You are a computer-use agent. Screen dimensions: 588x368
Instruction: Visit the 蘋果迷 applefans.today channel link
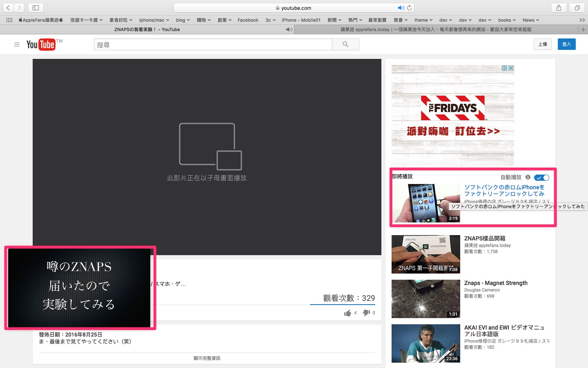click(488, 246)
